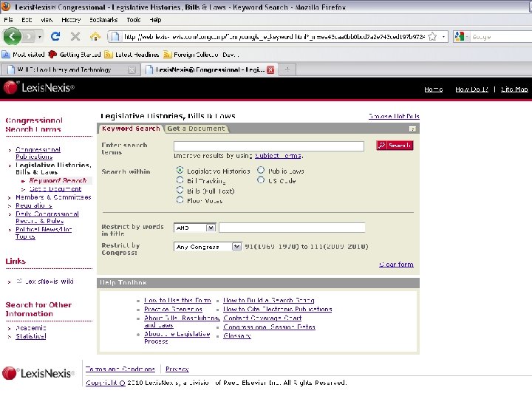Image resolution: width=532 pixels, height=399 pixels.
Task: Click the browser Back arrow button
Action: coord(12,36)
